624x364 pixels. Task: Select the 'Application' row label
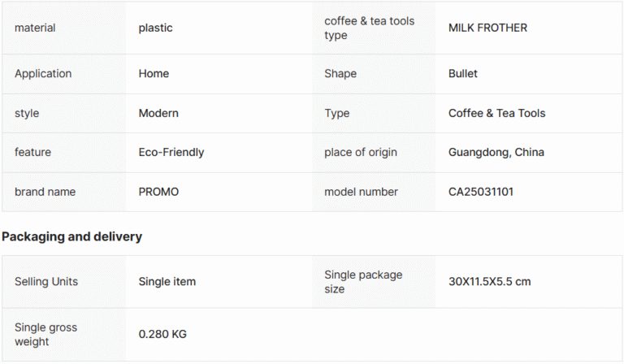coord(43,74)
